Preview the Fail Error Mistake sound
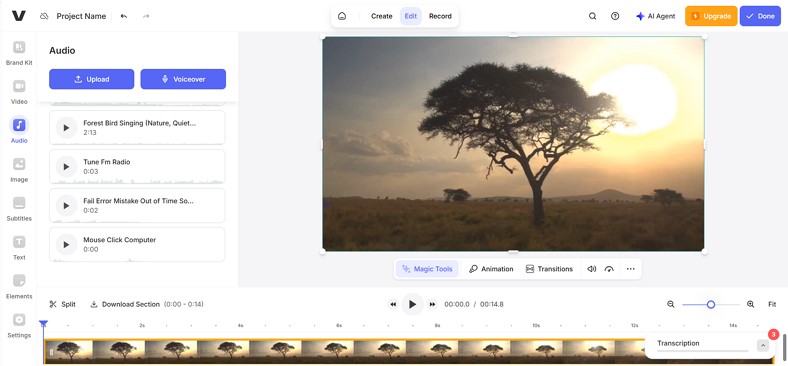 [x=66, y=205]
